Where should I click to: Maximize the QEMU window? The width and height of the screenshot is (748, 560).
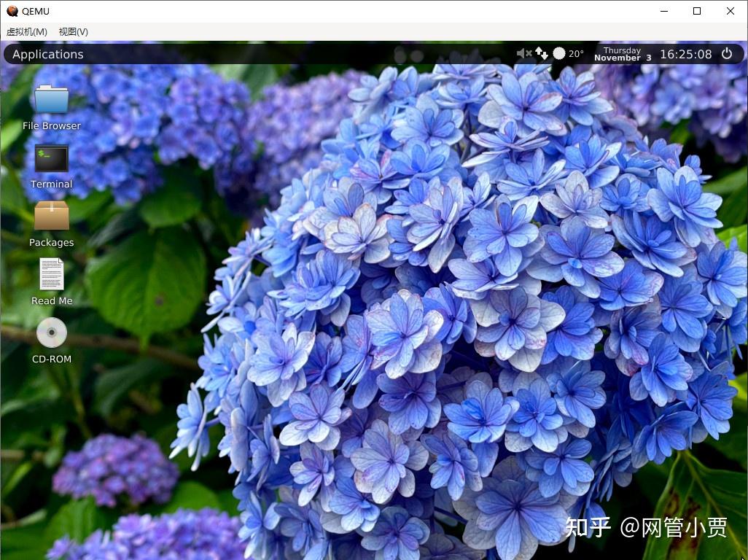coord(697,11)
